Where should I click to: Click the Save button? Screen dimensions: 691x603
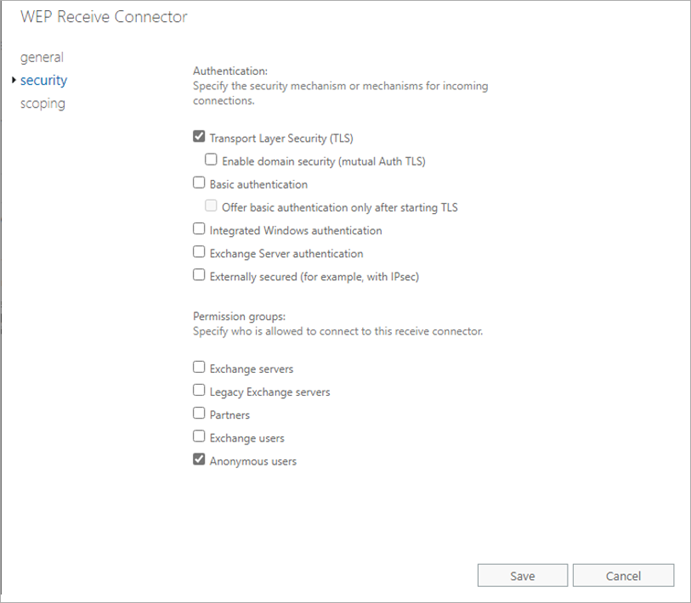click(x=522, y=576)
